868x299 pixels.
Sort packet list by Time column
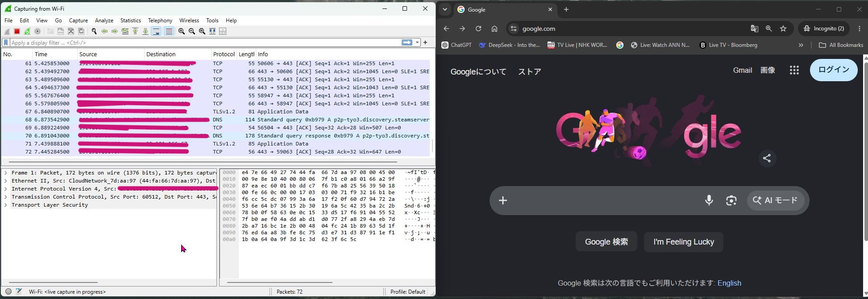[54, 54]
